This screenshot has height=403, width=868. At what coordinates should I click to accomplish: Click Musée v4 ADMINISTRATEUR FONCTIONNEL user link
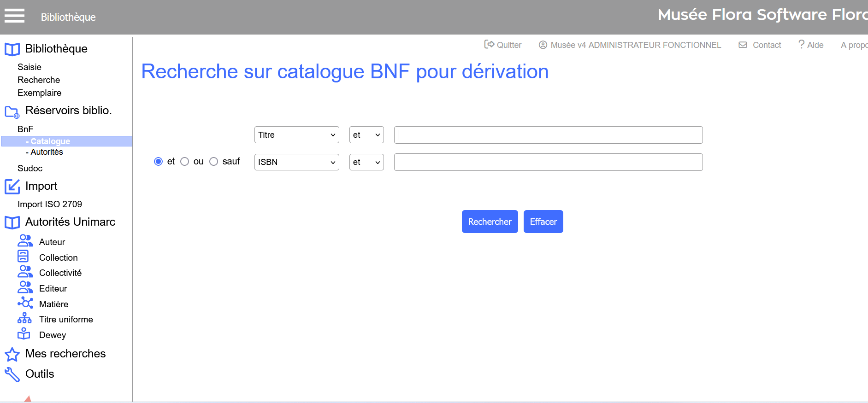pyautogui.click(x=636, y=45)
